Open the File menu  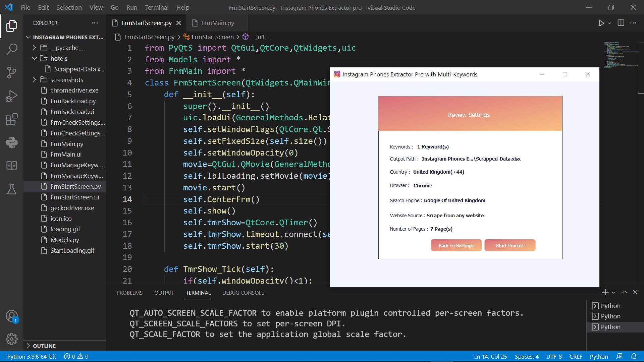[x=25, y=7]
